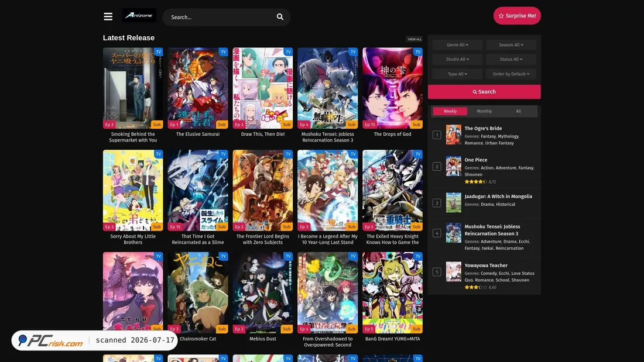Click the Historical genre under Jaadugar

point(506,205)
